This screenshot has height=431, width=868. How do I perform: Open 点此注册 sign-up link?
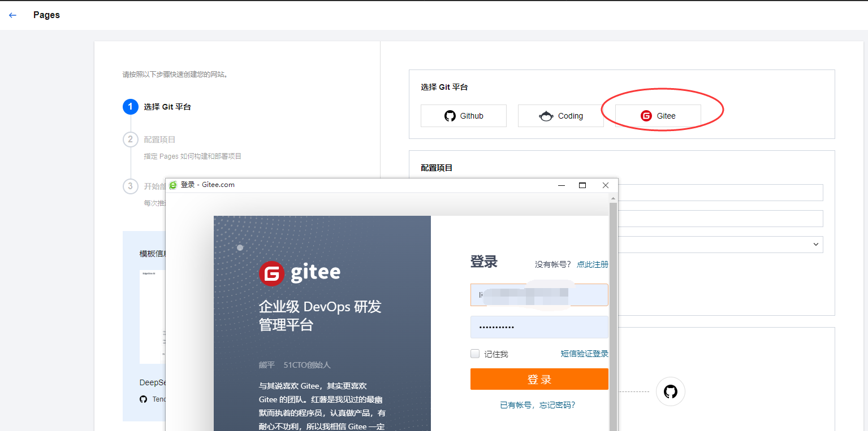[x=593, y=264]
